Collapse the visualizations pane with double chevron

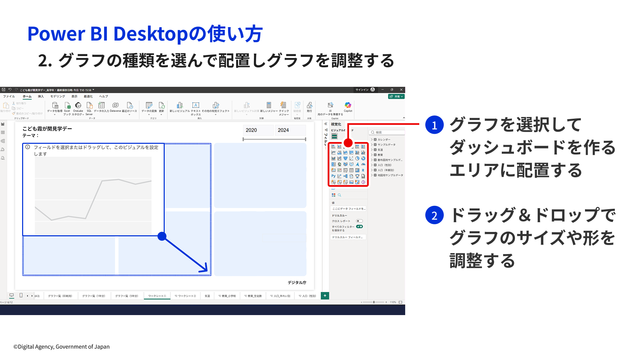[325, 124]
